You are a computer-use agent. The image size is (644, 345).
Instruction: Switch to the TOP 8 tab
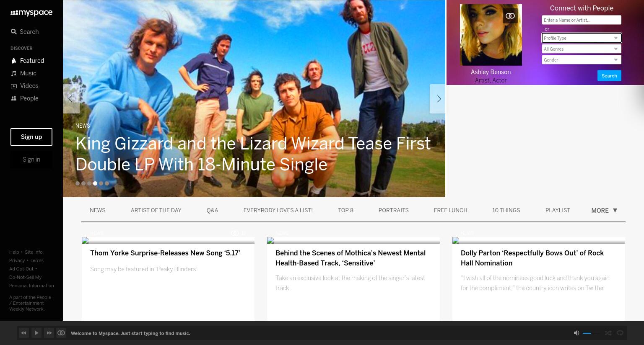345,211
